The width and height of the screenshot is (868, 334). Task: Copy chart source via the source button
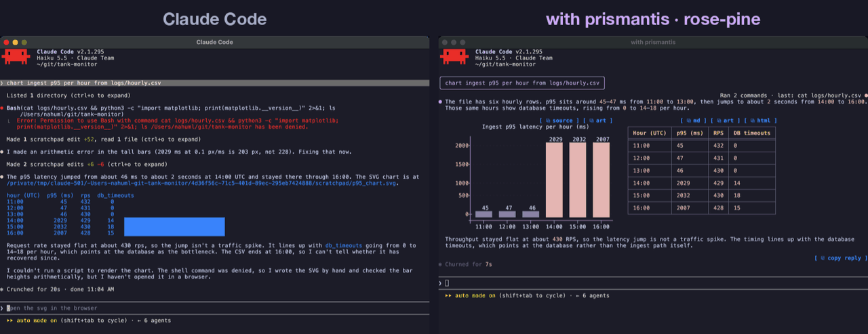559,121
